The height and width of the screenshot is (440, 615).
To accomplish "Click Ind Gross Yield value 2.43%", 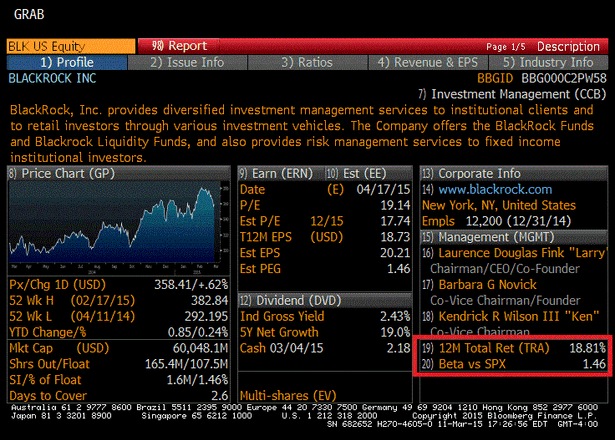I will pyautogui.click(x=395, y=316).
